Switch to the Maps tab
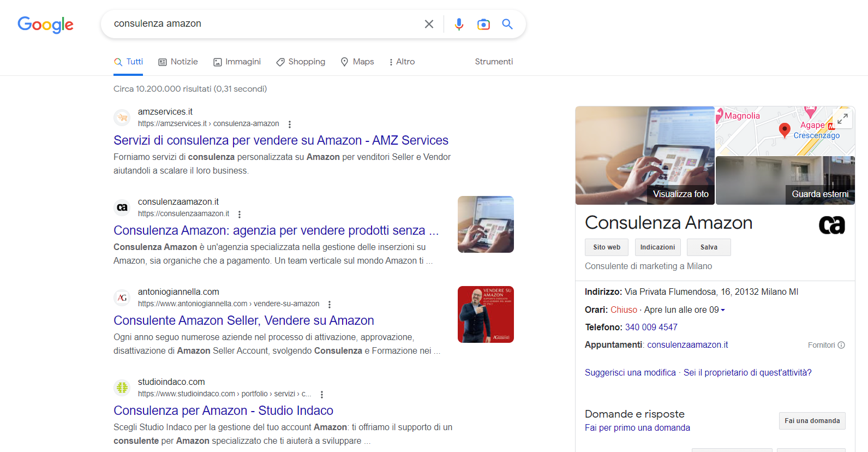Viewport: 868px width, 452px height. pyautogui.click(x=357, y=62)
